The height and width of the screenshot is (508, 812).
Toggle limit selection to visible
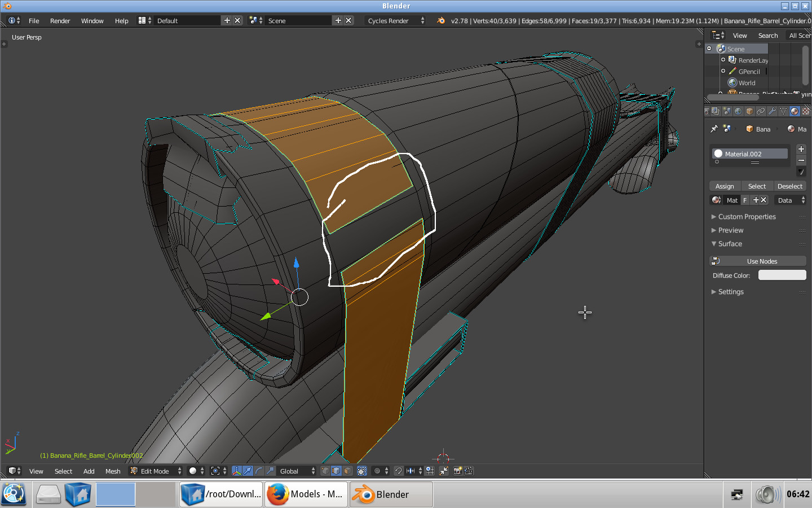(x=362, y=471)
